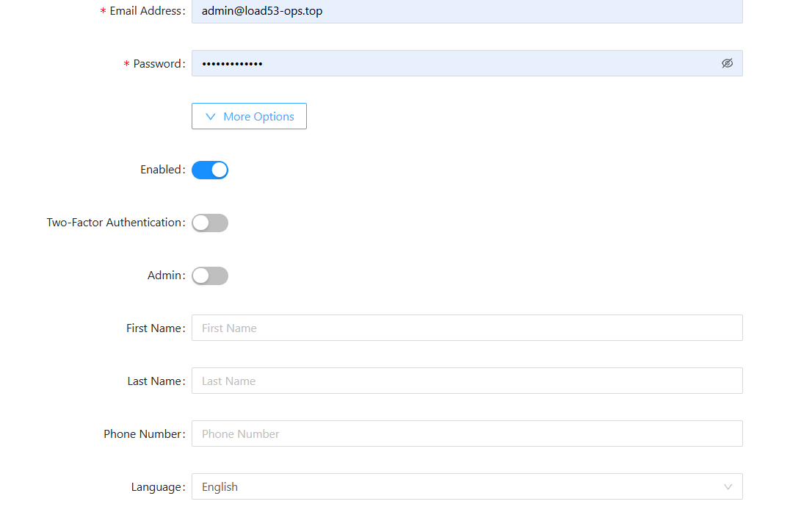Click the "Phone Number" label
This screenshot has height=518, width=812.
(x=142, y=434)
